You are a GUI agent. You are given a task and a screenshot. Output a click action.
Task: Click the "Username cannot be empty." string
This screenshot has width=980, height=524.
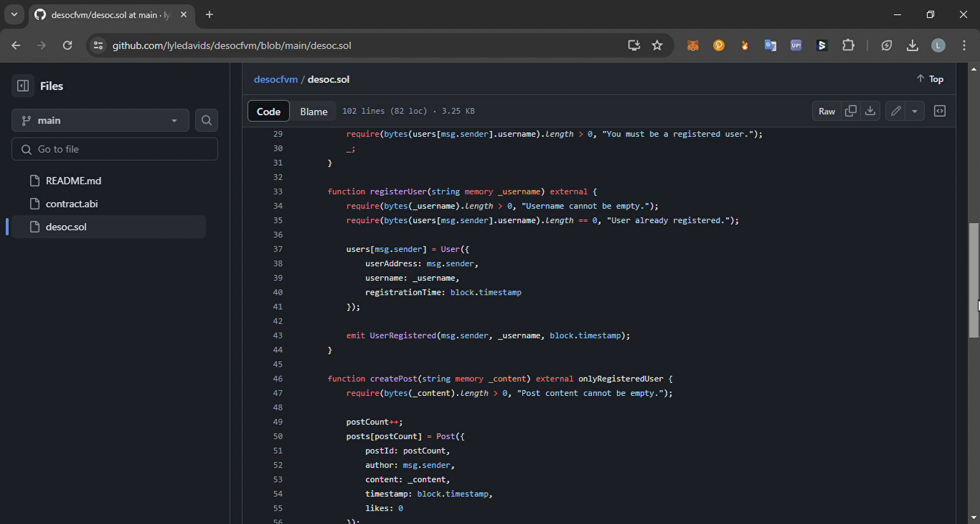[x=585, y=206]
